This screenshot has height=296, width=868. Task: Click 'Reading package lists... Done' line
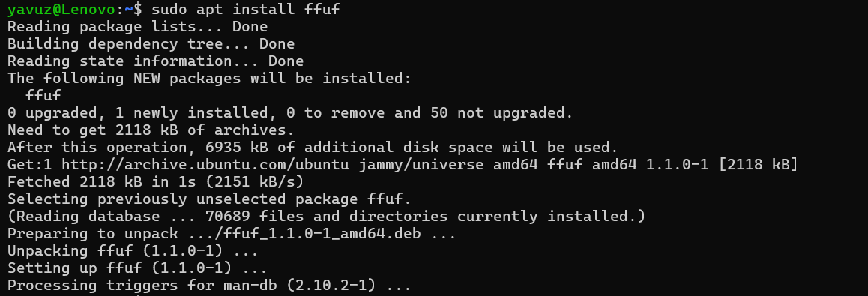click(x=137, y=26)
